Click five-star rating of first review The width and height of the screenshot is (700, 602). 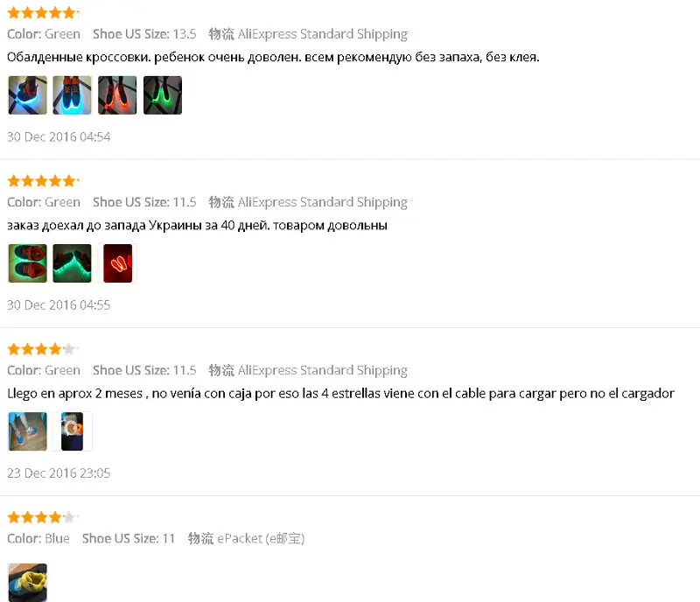[43, 13]
